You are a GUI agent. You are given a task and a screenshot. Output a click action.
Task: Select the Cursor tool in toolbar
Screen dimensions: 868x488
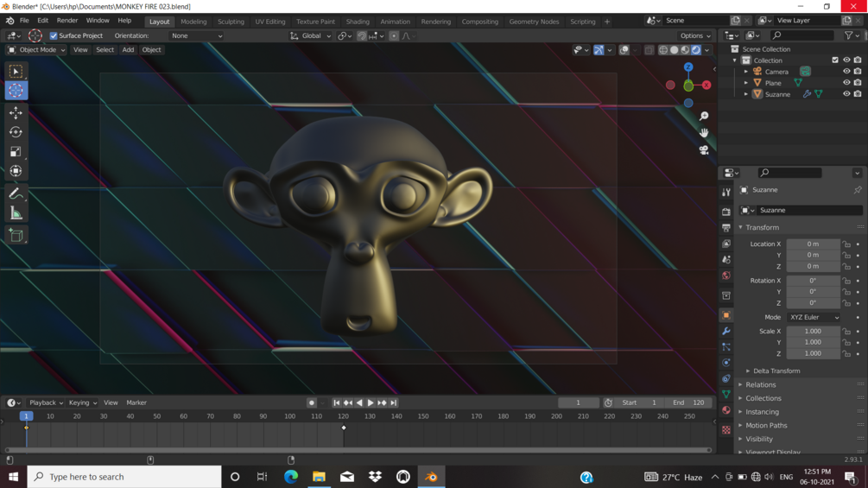pos(16,91)
